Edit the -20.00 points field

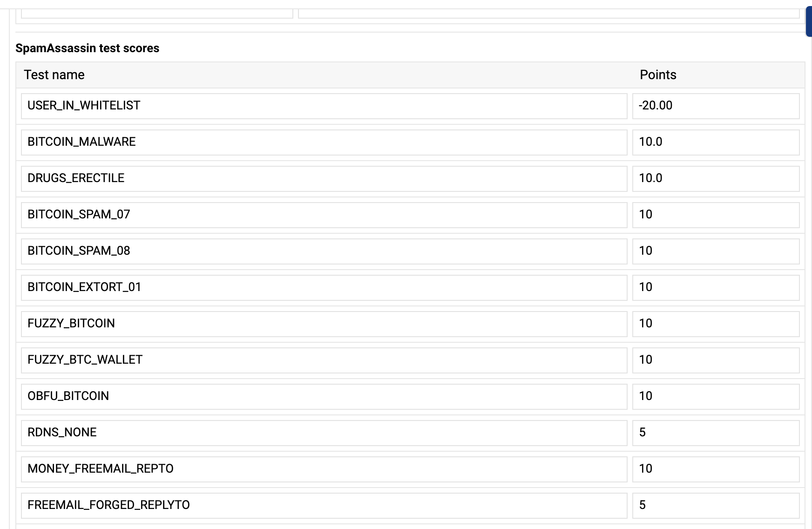pos(715,106)
